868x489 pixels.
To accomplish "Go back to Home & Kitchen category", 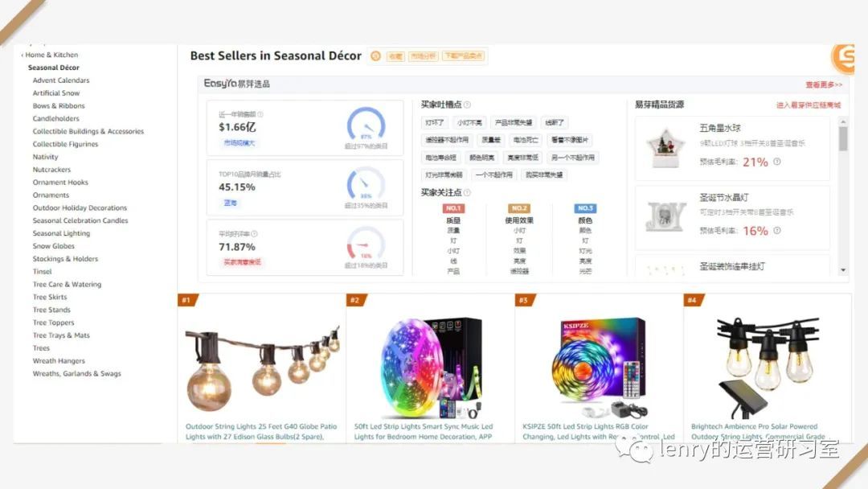I will point(50,55).
